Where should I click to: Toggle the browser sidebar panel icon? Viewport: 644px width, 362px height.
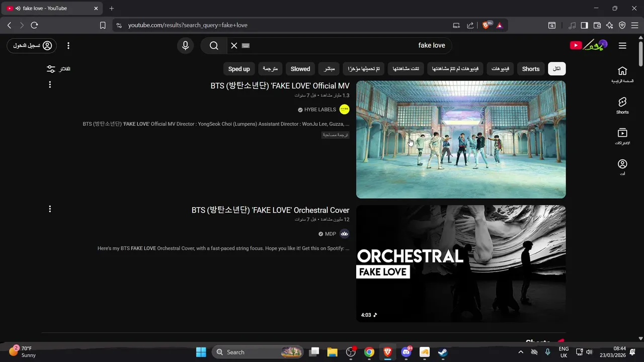click(x=585, y=25)
